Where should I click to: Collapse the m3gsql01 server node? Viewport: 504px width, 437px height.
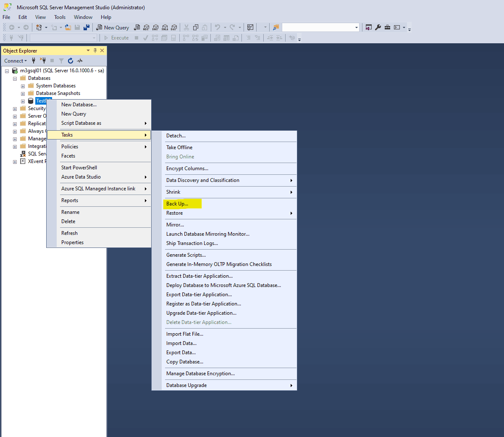(7, 71)
